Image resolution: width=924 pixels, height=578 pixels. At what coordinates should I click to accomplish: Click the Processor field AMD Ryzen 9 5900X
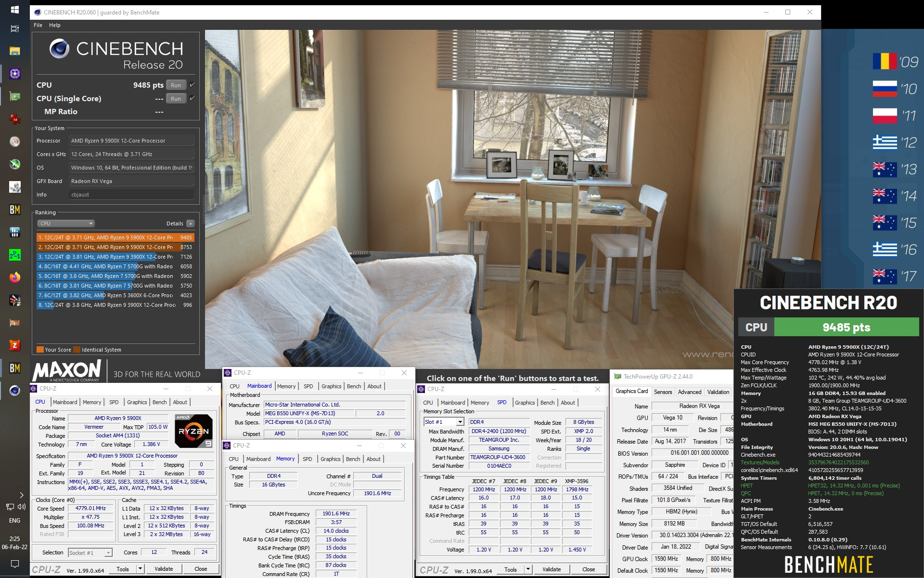[x=132, y=141]
